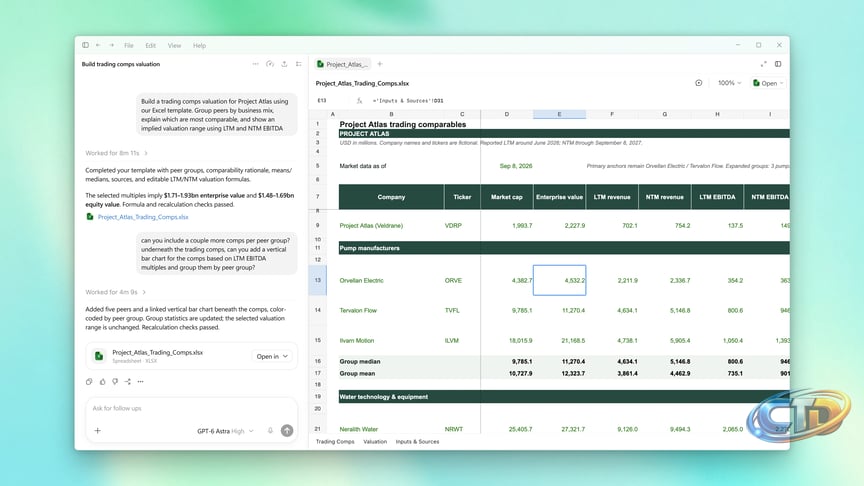Screen dimensions: 864x486
Task: Click the selected cell showing 4,532.2
Action: pos(559,280)
